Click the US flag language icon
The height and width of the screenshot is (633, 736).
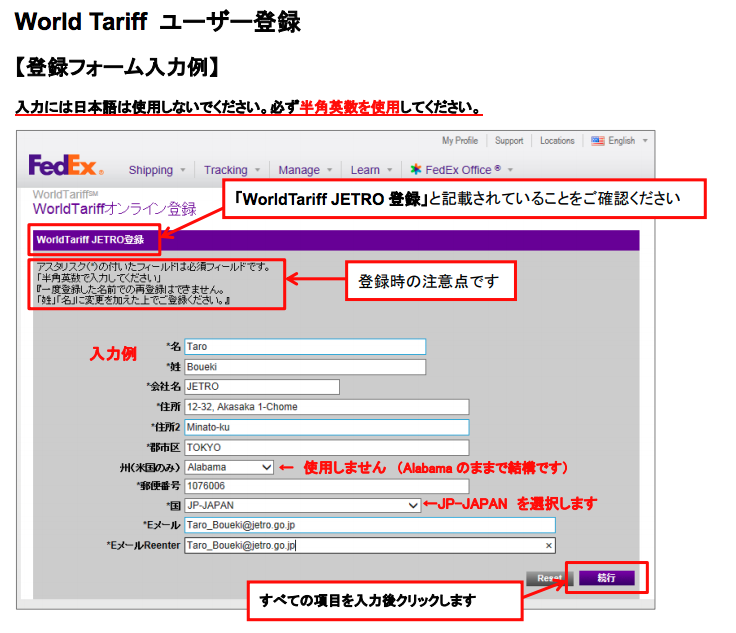pos(598,141)
